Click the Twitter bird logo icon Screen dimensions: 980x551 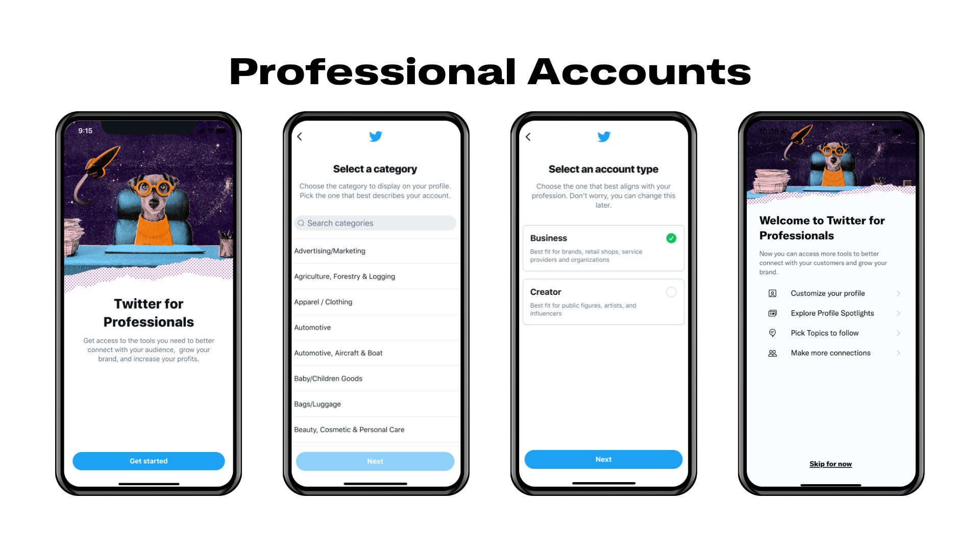point(375,137)
